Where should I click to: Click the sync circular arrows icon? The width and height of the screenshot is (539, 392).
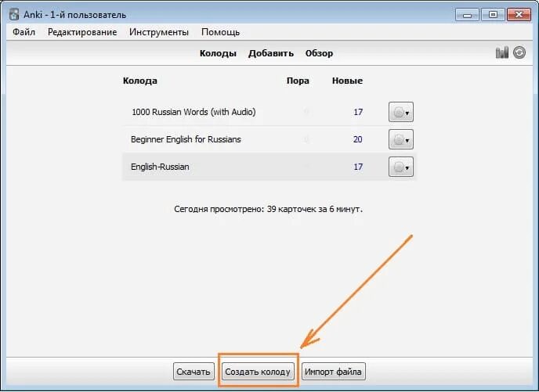pos(519,52)
